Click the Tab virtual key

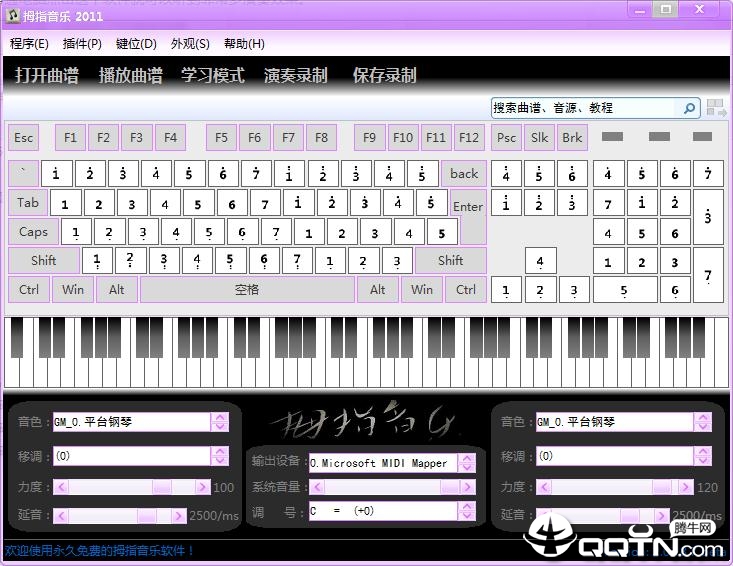coord(28,203)
